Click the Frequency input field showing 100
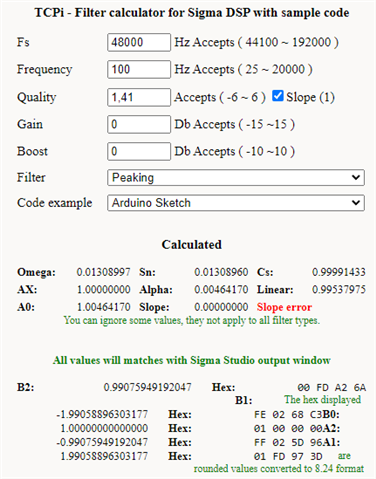This screenshot has height=479, width=376. 139,69
